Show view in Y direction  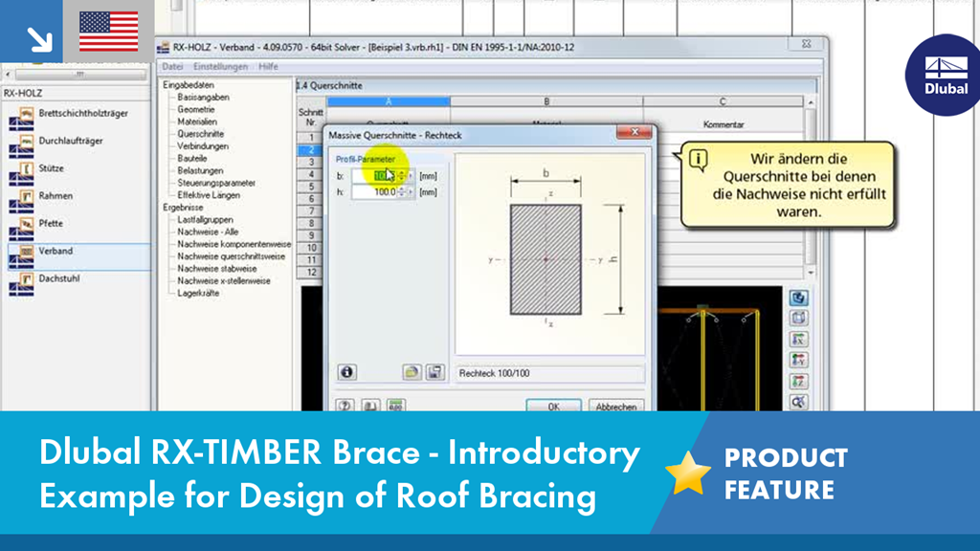798,361
